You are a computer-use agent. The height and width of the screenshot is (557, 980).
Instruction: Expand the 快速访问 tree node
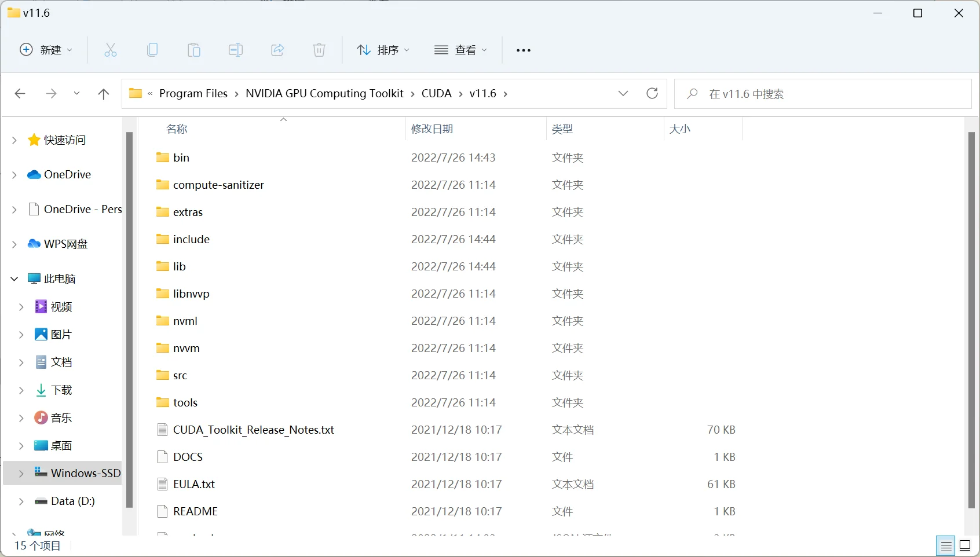pyautogui.click(x=14, y=140)
